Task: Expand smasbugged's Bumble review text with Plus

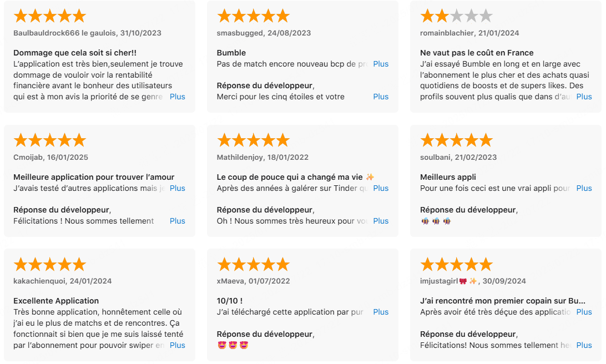Action: 381,64
